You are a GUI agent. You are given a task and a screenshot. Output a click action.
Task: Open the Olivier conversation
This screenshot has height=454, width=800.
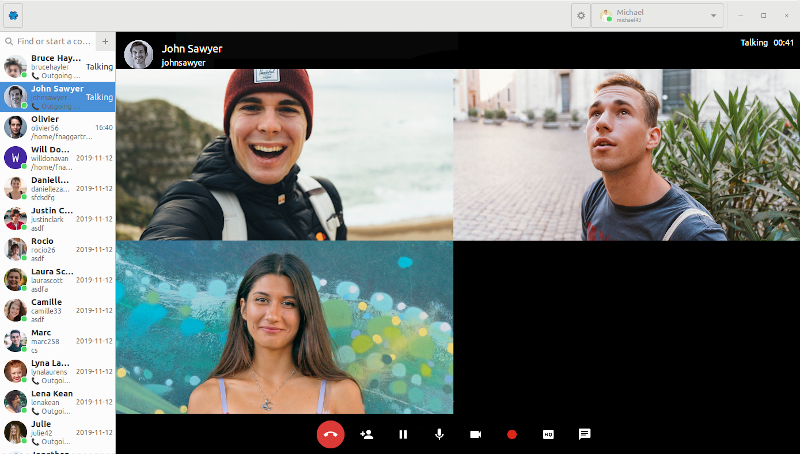58,128
